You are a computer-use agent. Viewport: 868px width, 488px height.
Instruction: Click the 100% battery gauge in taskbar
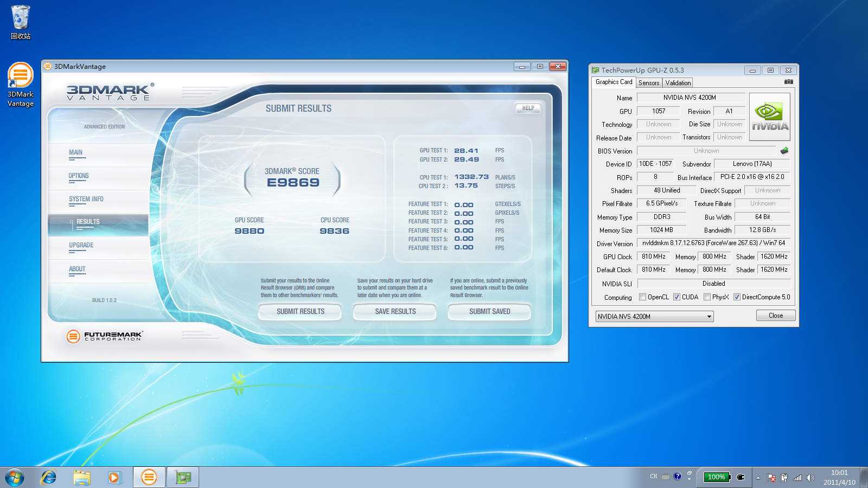717,477
